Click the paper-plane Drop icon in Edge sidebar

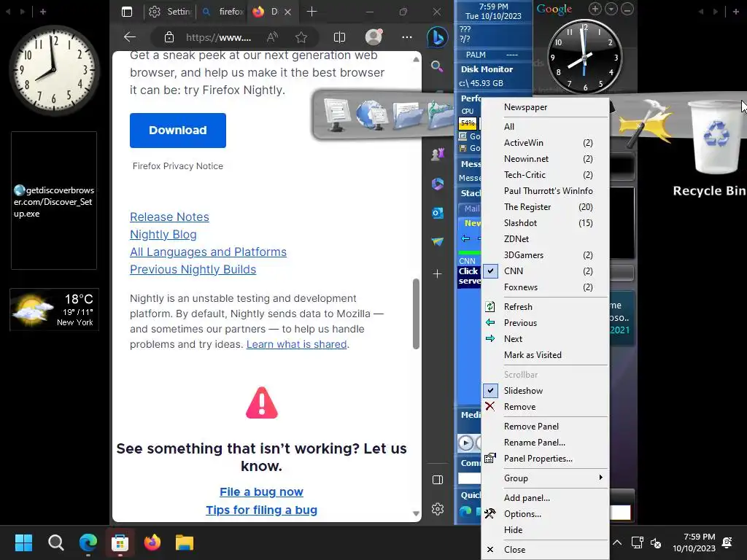click(438, 242)
